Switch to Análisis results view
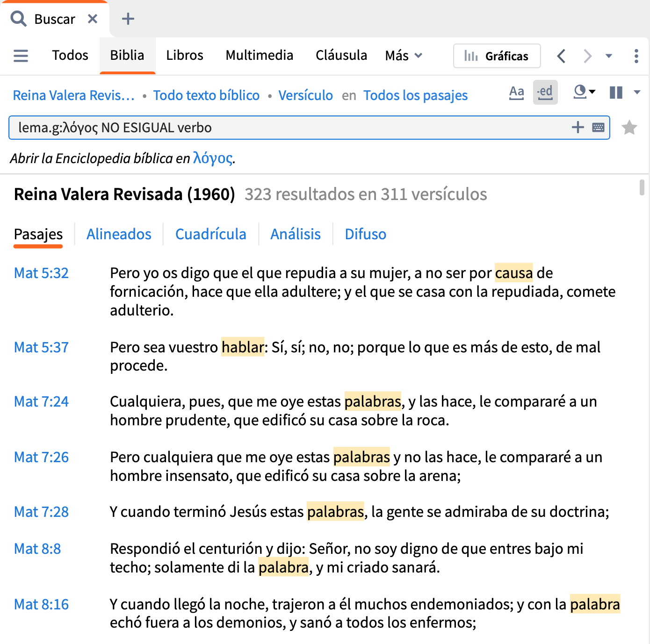 click(x=296, y=234)
